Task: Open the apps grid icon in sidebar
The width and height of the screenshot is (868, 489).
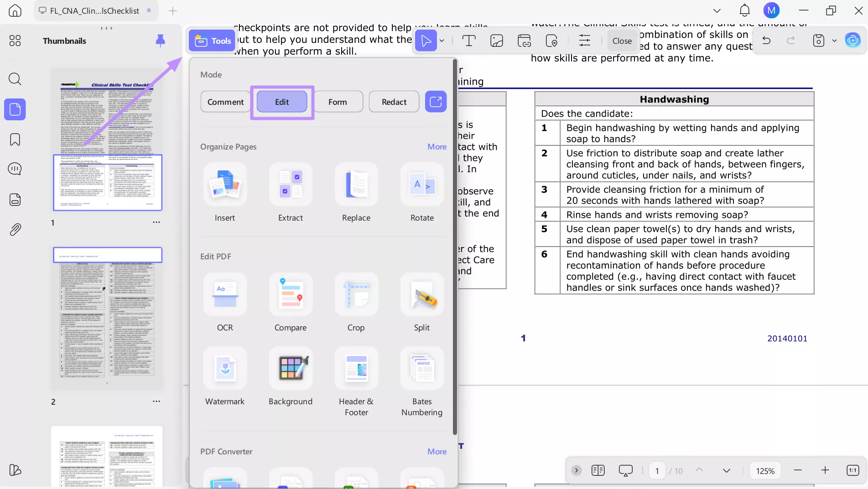Action: [15, 41]
